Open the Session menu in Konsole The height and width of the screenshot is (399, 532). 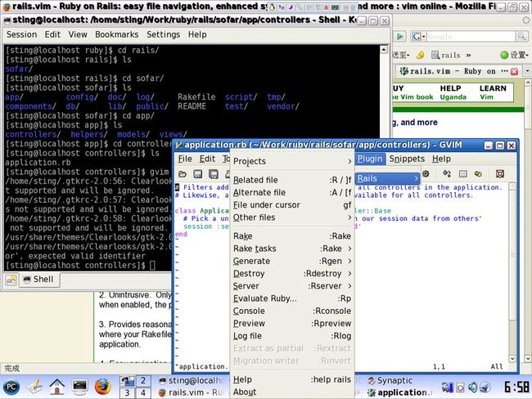pos(22,34)
